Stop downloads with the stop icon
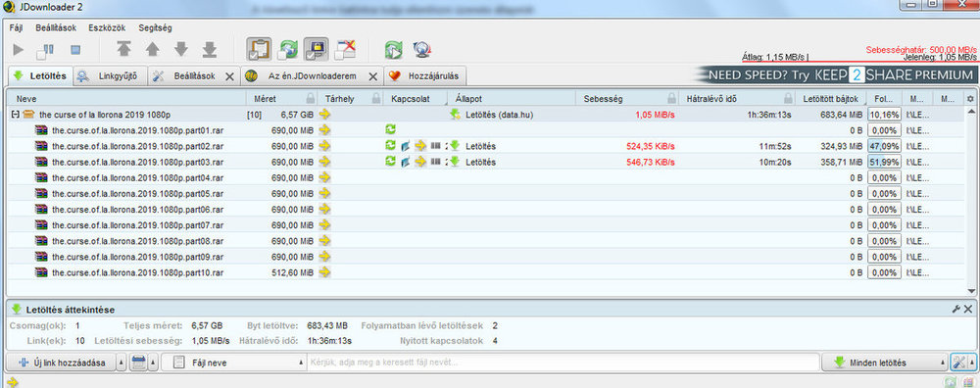The height and width of the screenshot is (388, 980). click(x=75, y=49)
